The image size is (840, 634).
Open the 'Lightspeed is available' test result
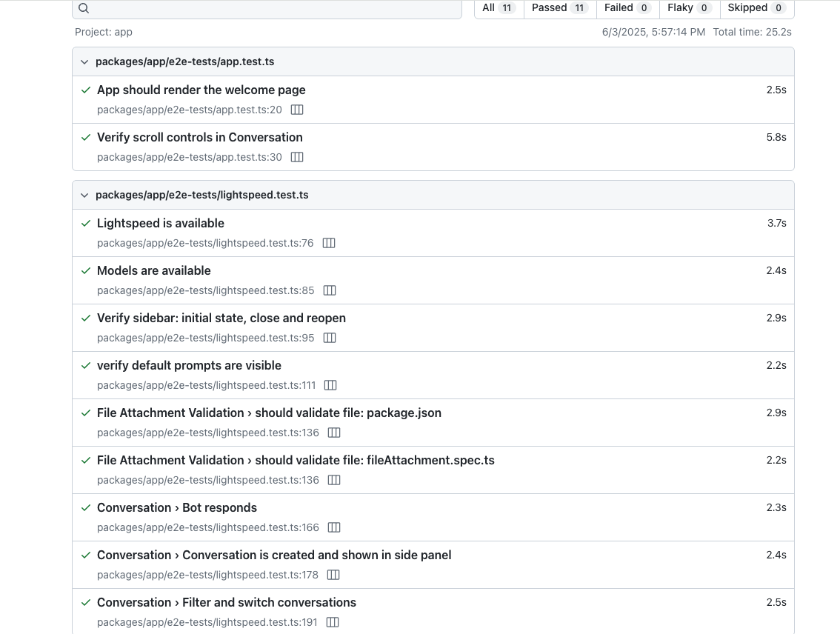click(161, 223)
